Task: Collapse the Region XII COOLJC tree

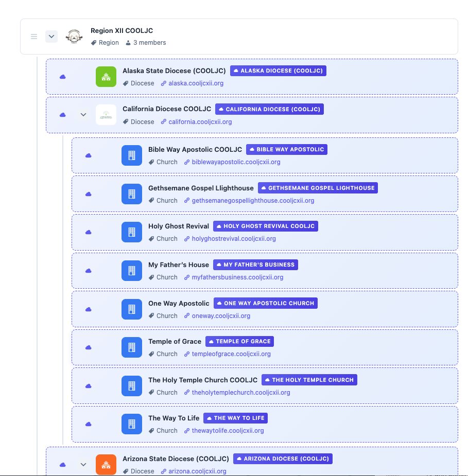Action: [51, 37]
